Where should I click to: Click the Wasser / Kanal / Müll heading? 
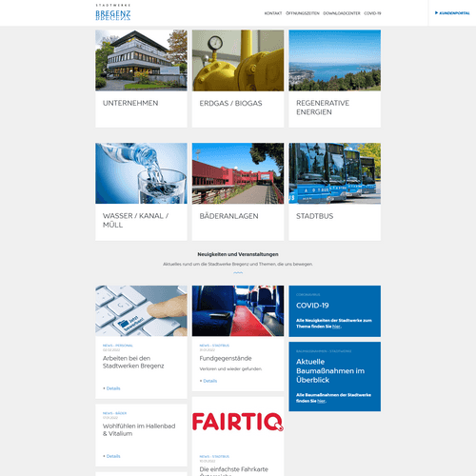(135, 220)
